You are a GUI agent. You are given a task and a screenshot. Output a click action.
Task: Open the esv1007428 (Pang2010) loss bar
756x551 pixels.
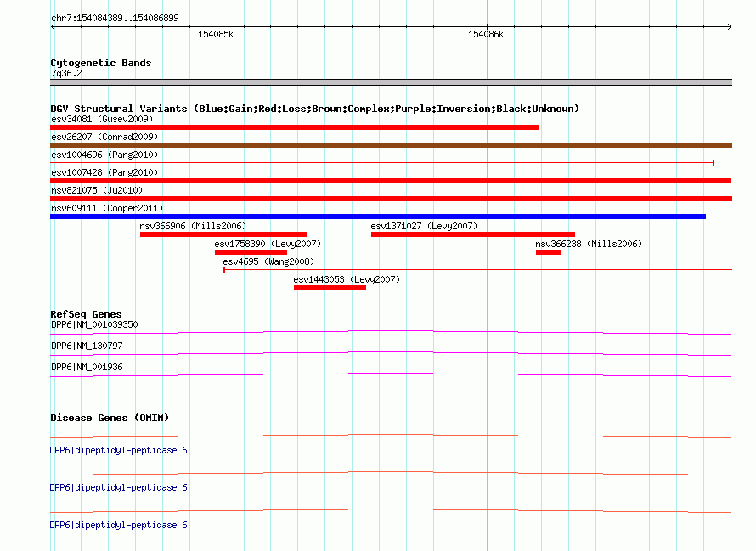pyautogui.click(x=391, y=181)
